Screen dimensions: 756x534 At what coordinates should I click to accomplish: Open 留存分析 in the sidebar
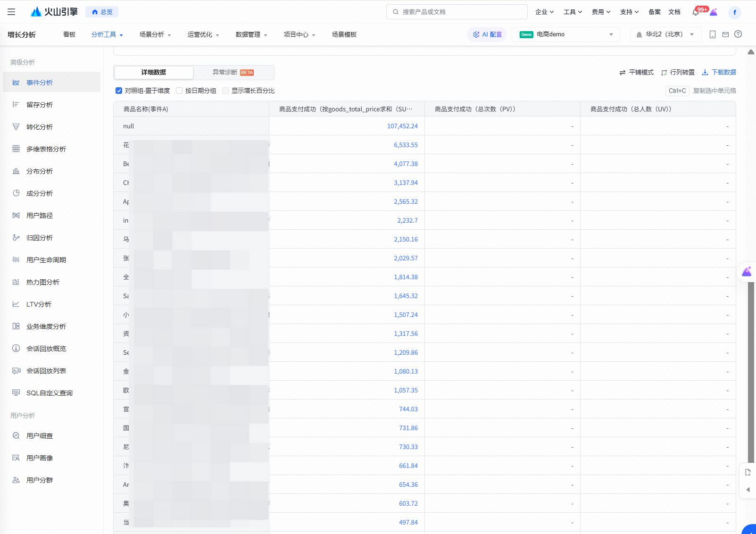point(40,105)
